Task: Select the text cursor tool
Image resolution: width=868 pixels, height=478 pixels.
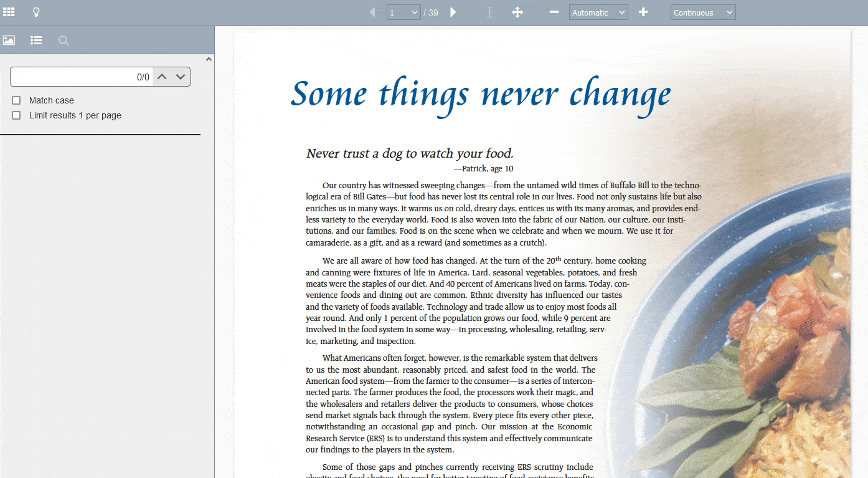Action: pyautogui.click(x=490, y=12)
